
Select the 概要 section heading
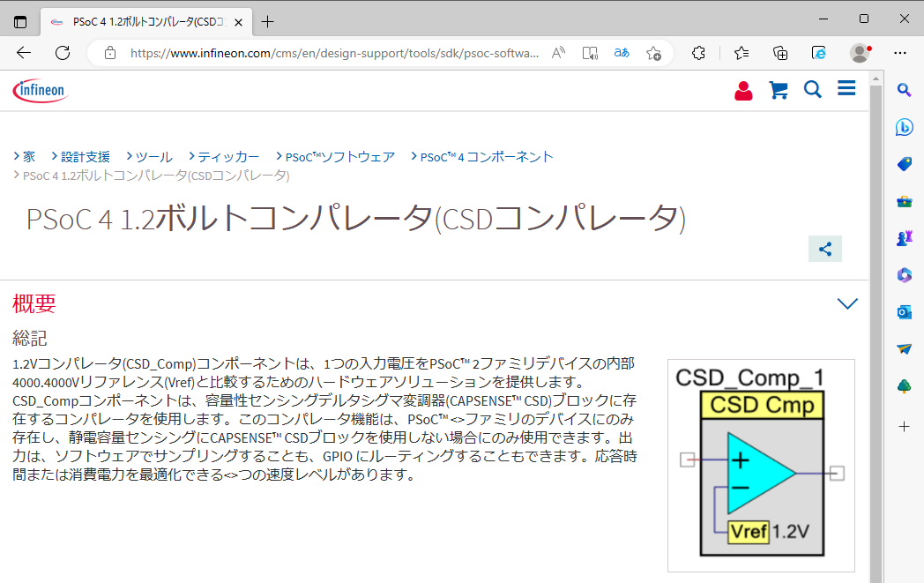point(34,303)
